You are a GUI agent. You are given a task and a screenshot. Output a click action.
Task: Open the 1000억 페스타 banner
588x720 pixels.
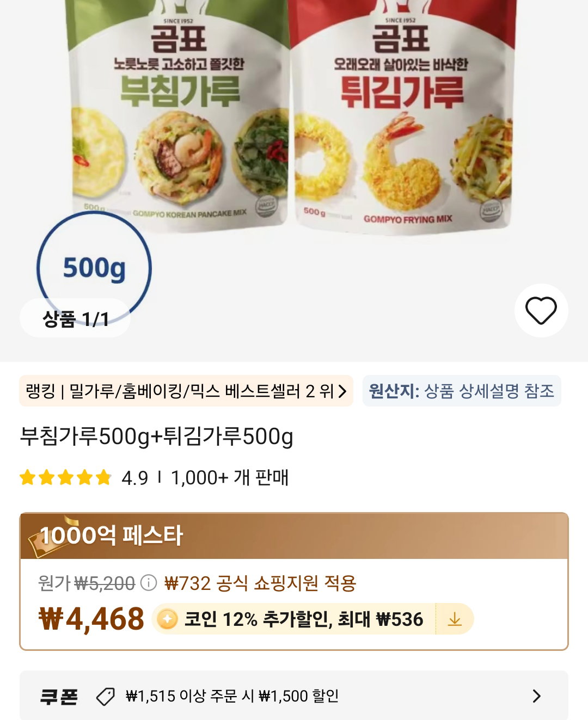(x=294, y=536)
